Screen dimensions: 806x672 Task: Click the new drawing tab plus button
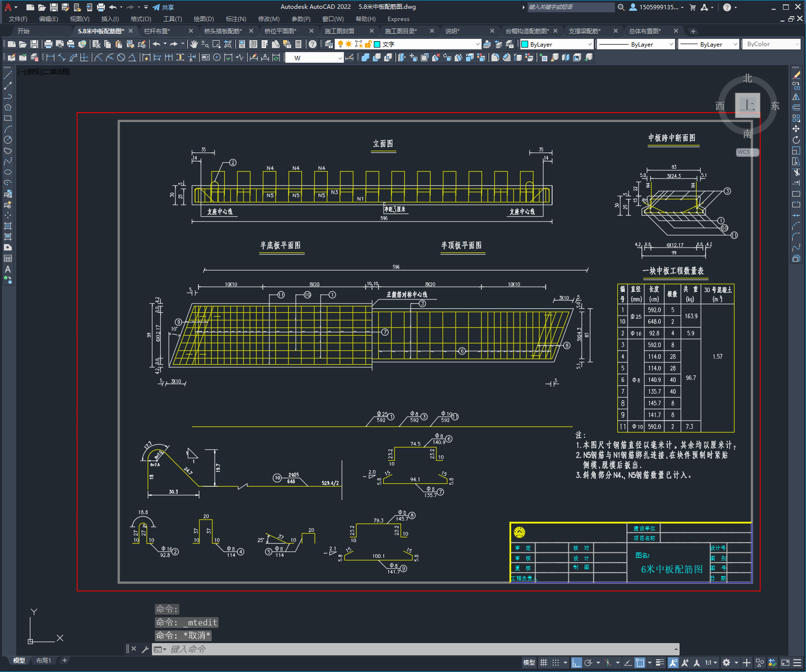click(693, 31)
